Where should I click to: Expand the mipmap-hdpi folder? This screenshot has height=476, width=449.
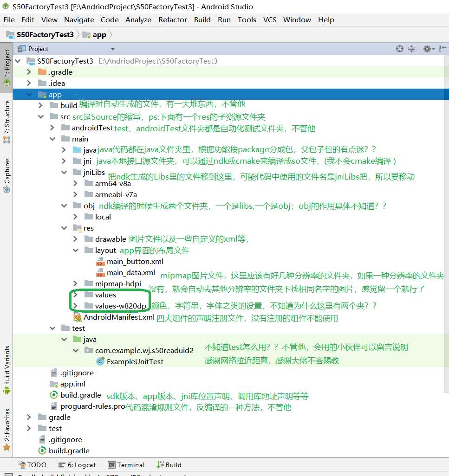[x=75, y=283]
